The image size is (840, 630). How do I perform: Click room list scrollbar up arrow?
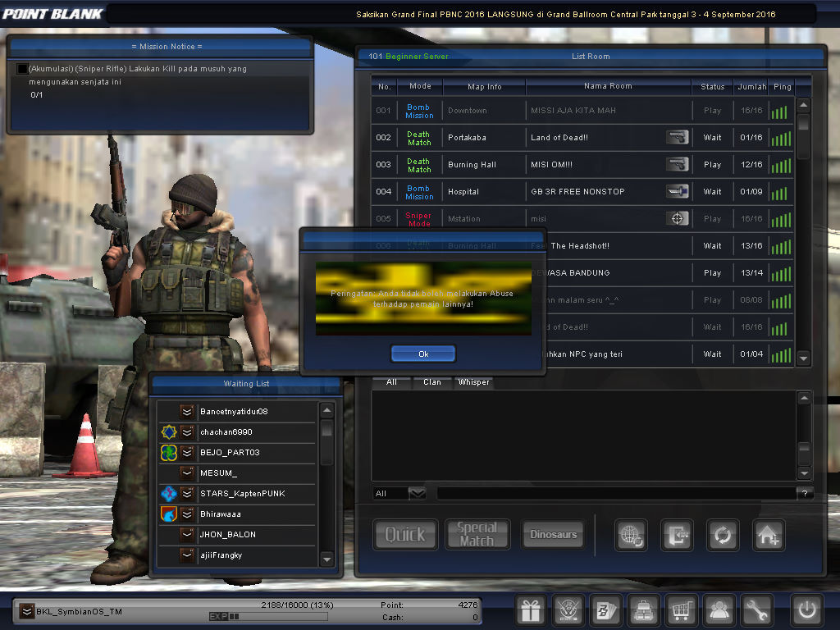[x=803, y=105]
